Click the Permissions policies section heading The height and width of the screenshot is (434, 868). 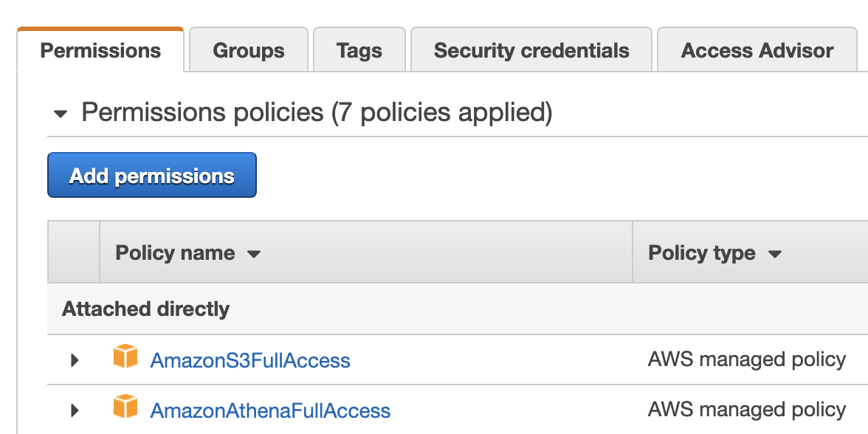tap(317, 112)
